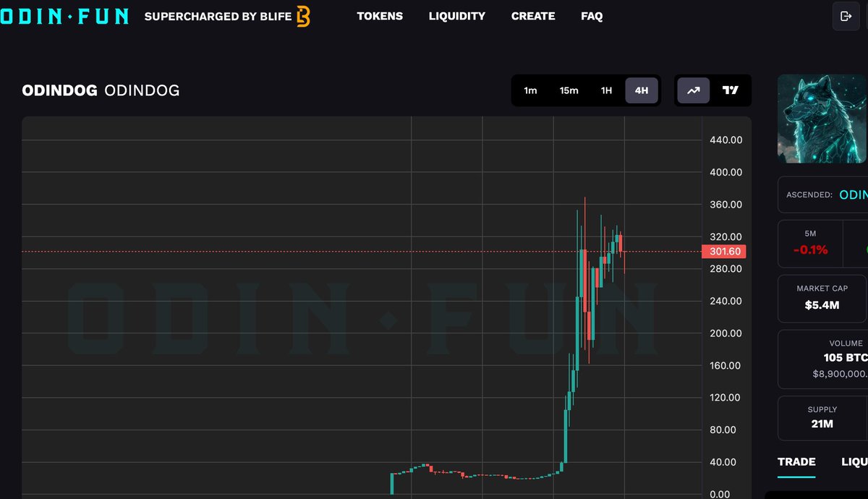Click the 440.00 price axis label

point(726,140)
